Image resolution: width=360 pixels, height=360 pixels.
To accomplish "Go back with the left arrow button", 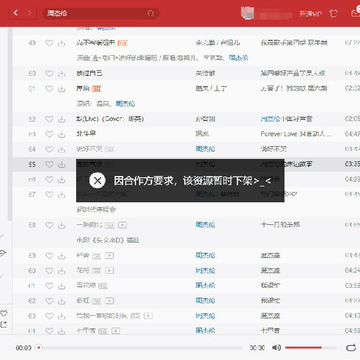I will (16, 13).
